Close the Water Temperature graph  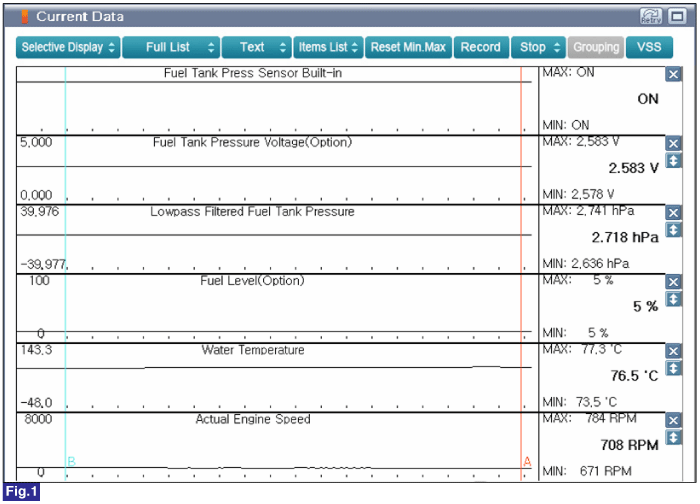point(673,351)
